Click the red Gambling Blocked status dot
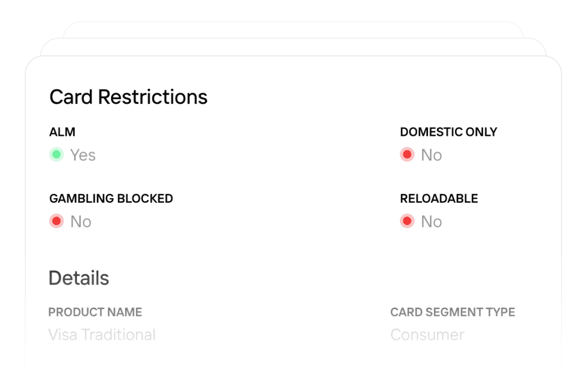This screenshot has width=588, height=382. pyautogui.click(x=56, y=221)
